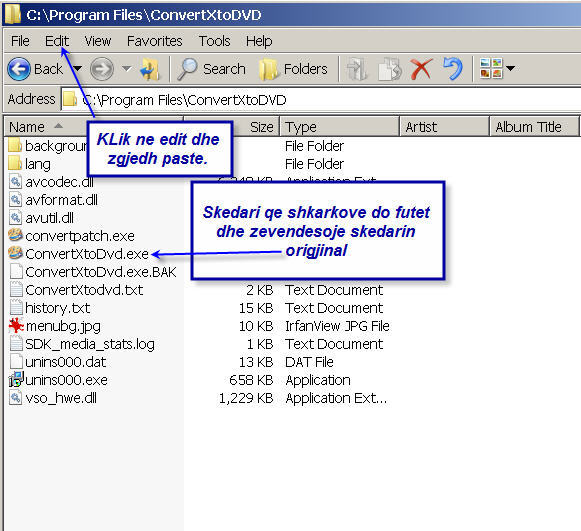
Task: Click the 658 KB size cell
Action: click(251, 380)
